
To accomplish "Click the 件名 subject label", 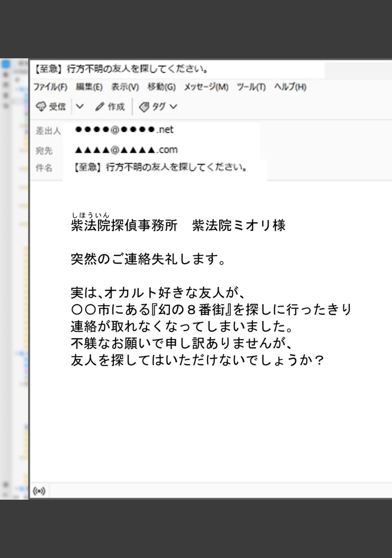I will click(x=44, y=168).
